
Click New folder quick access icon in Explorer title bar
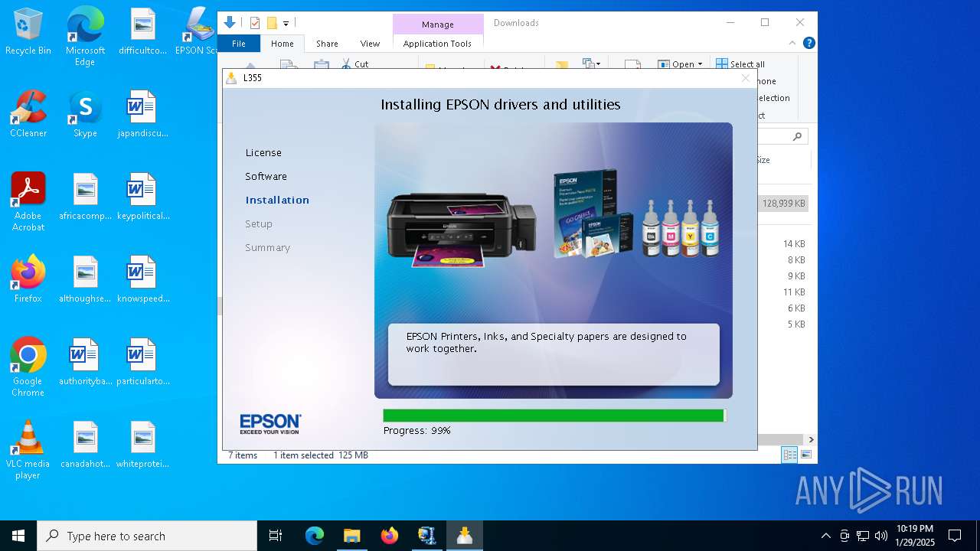point(272,23)
